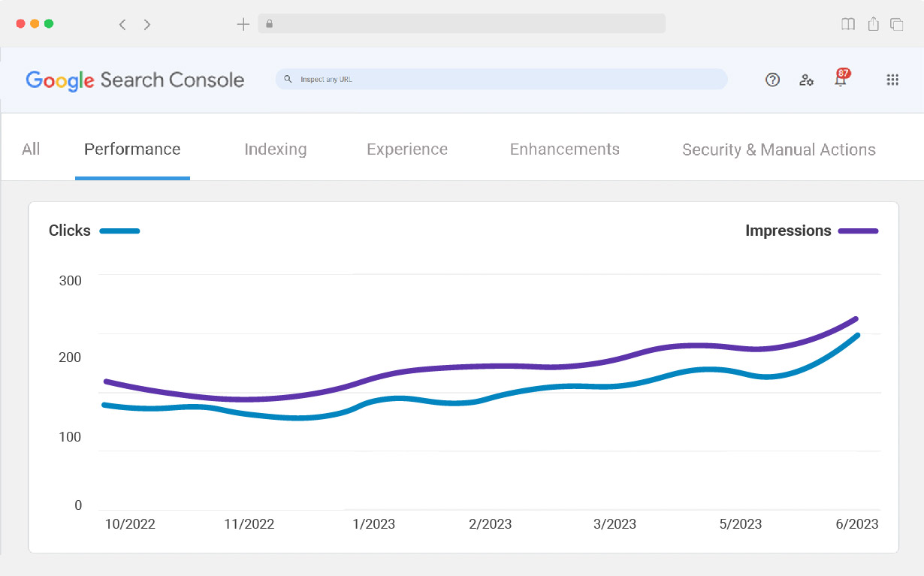The width and height of the screenshot is (924, 576).
Task: Open the Google apps grid
Action: click(892, 80)
